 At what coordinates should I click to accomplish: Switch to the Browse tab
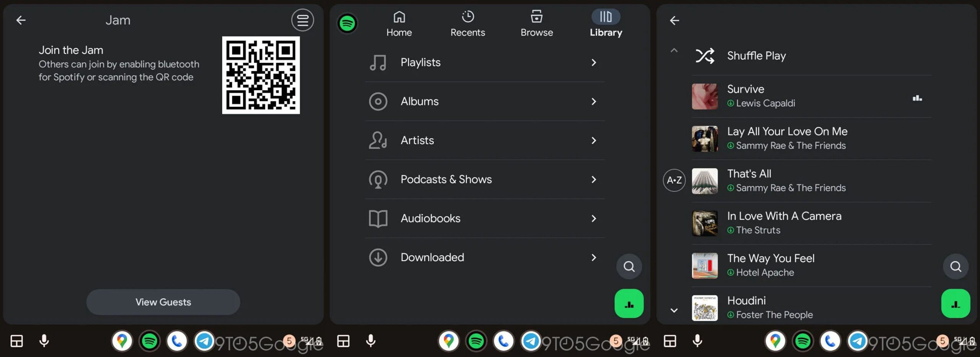537,24
